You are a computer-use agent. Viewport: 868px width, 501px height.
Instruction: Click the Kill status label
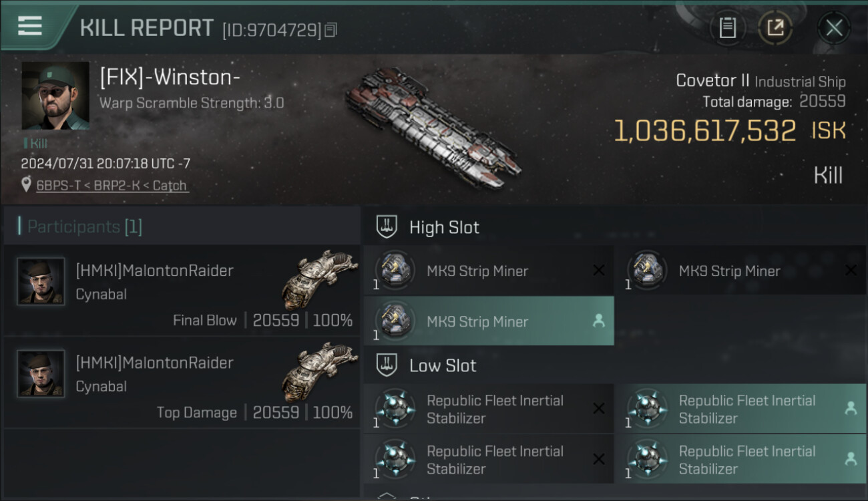coord(828,176)
